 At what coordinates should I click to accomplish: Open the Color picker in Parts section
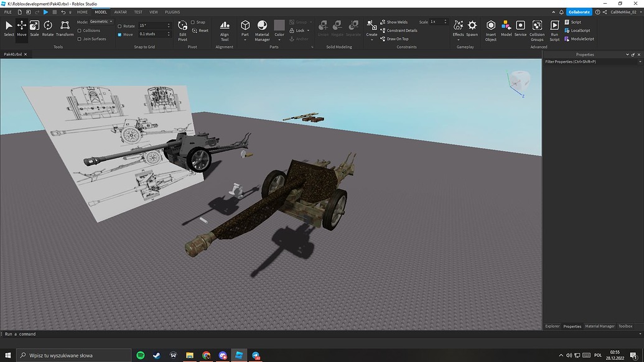(x=279, y=28)
